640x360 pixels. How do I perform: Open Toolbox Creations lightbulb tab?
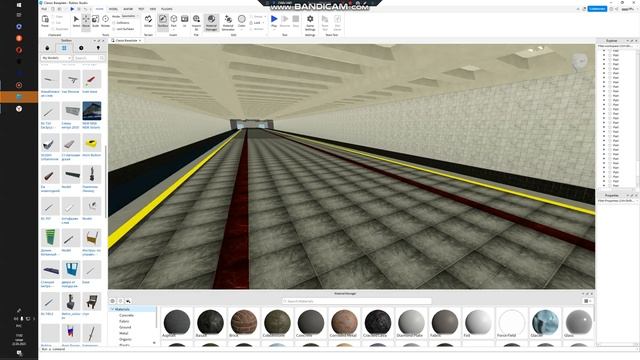(x=98, y=48)
